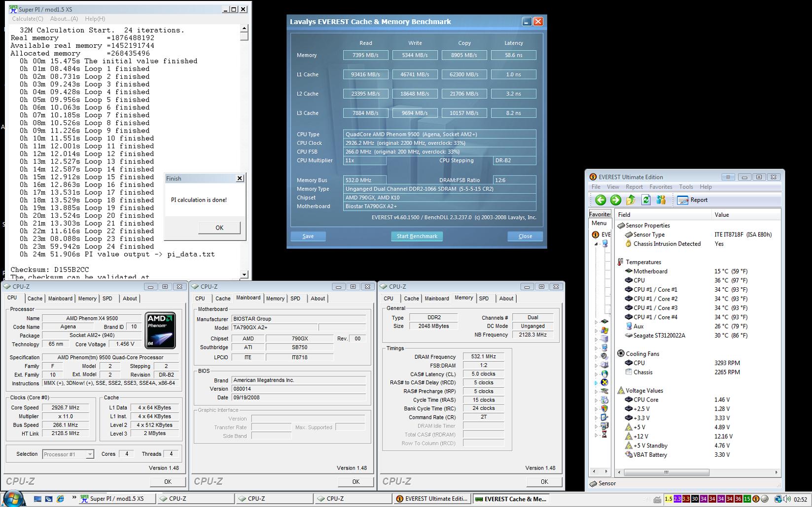This screenshot has width=812, height=507.
Task: Open the Report wizard from EVEREST toolbar
Action: [x=693, y=200]
